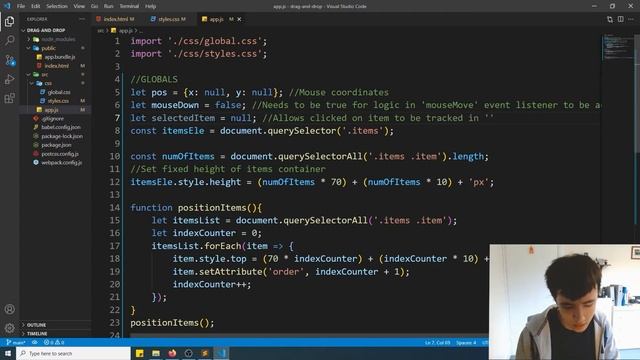The height and width of the screenshot is (360, 640).
Task: Open the File menu
Action: tap(21, 6)
